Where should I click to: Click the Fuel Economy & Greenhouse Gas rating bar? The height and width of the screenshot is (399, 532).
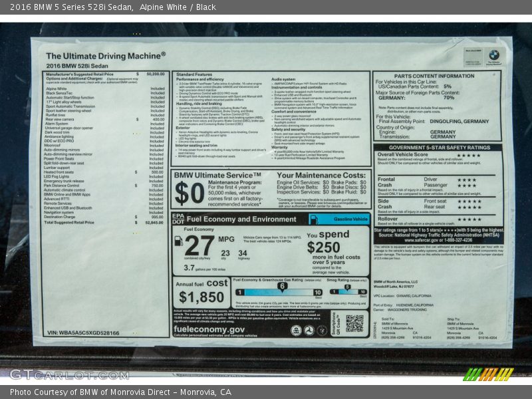point(279,293)
